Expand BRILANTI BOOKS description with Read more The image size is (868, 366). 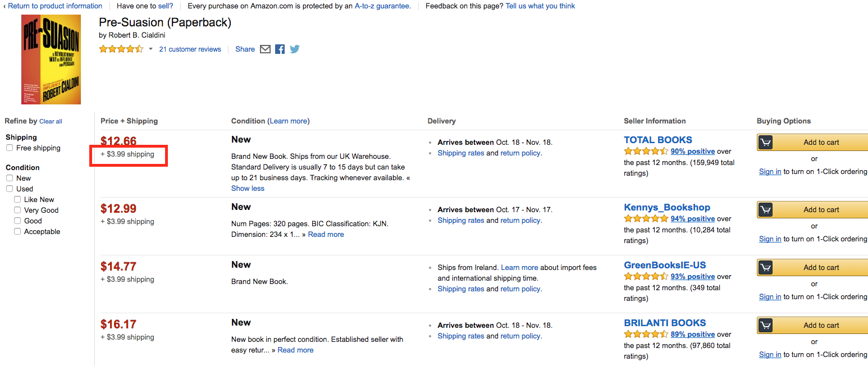coord(295,350)
